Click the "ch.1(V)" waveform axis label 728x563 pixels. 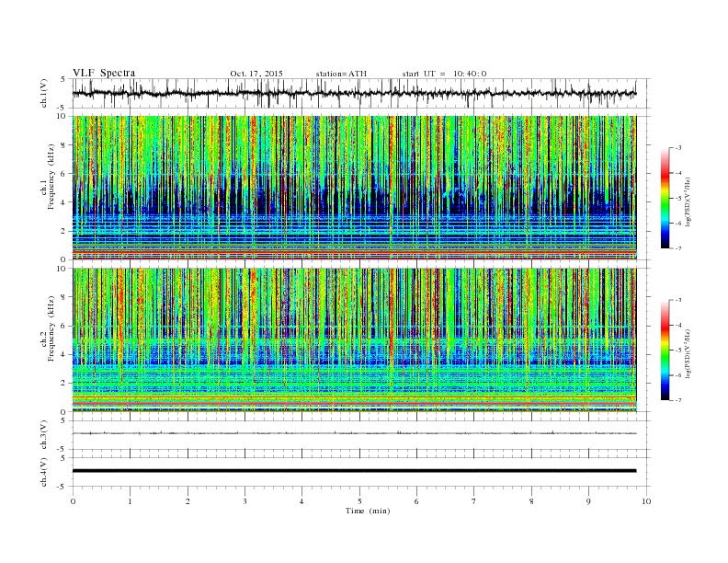pyautogui.click(x=43, y=93)
